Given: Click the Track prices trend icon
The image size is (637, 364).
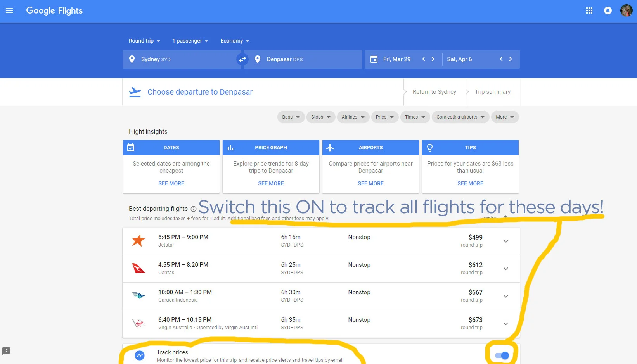Looking at the screenshot, I should click(x=140, y=355).
